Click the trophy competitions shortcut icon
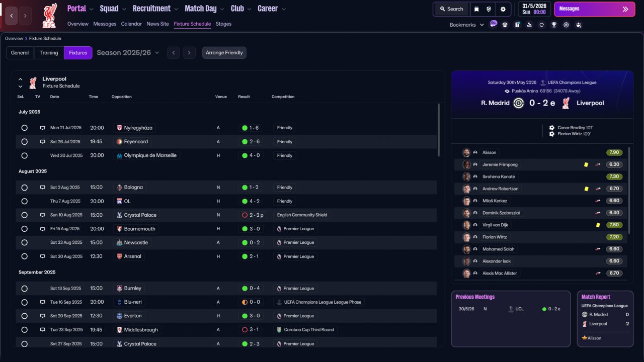644x362 pixels. (554, 25)
